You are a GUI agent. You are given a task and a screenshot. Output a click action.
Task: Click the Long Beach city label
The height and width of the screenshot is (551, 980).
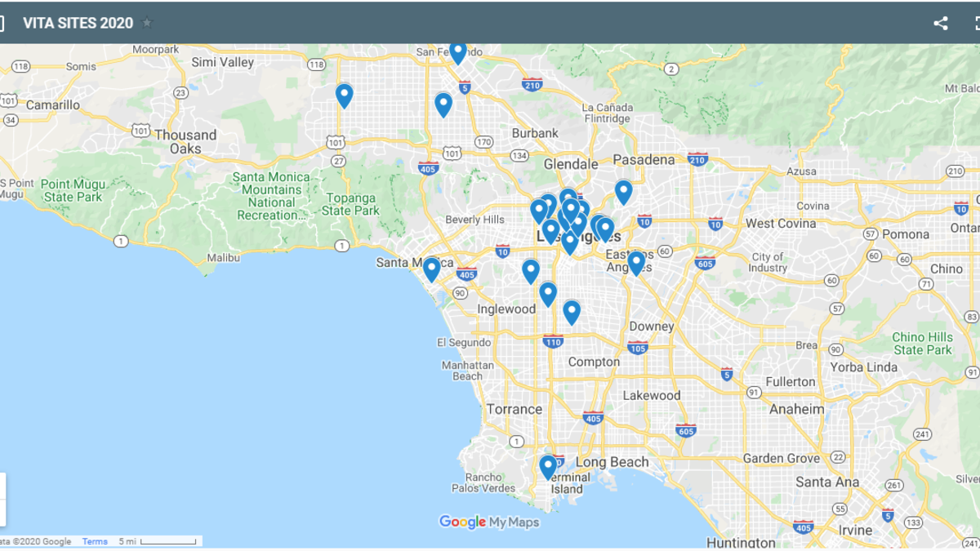point(612,462)
